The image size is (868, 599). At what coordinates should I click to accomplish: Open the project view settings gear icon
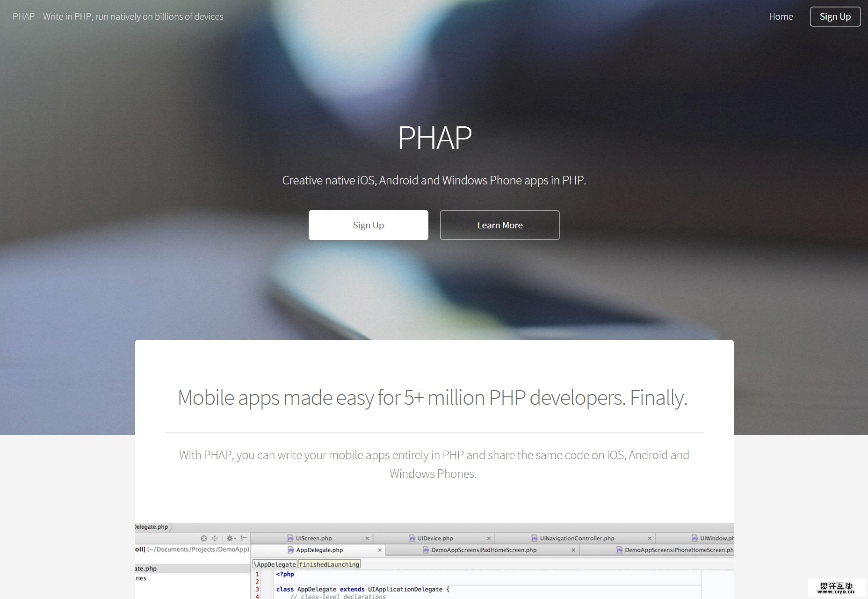[229, 538]
